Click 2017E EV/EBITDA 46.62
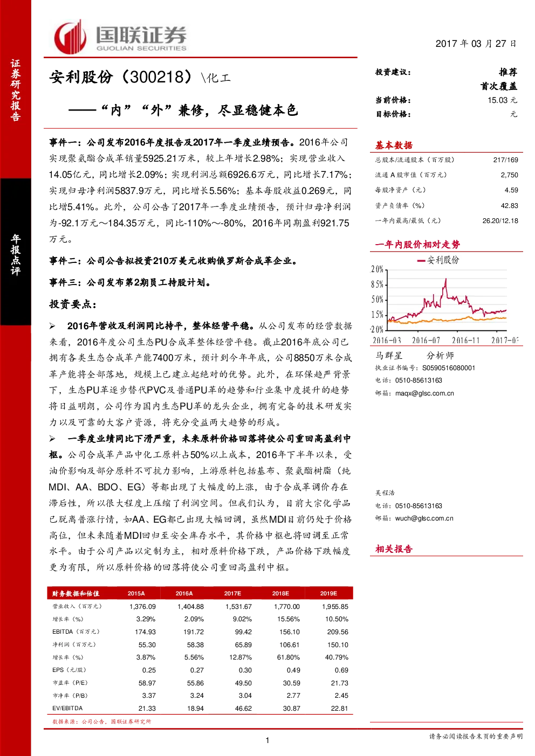The width and height of the screenshot is (535, 756). (x=243, y=709)
